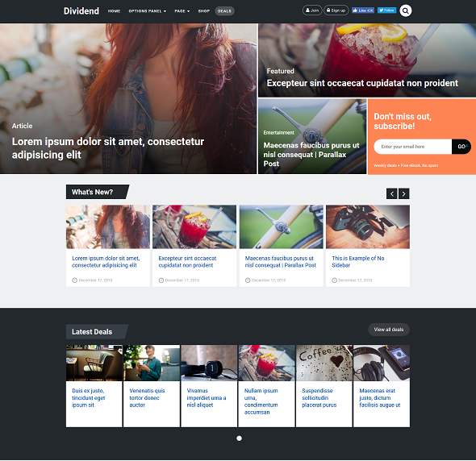The height and width of the screenshot is (461, 476).
Task: Open the bicycle thumbnail in What's New
Action: (281, 226)
